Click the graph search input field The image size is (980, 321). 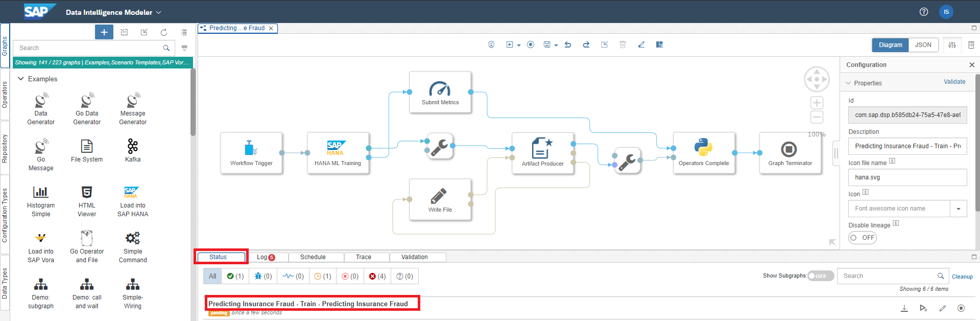click(89, 48)
